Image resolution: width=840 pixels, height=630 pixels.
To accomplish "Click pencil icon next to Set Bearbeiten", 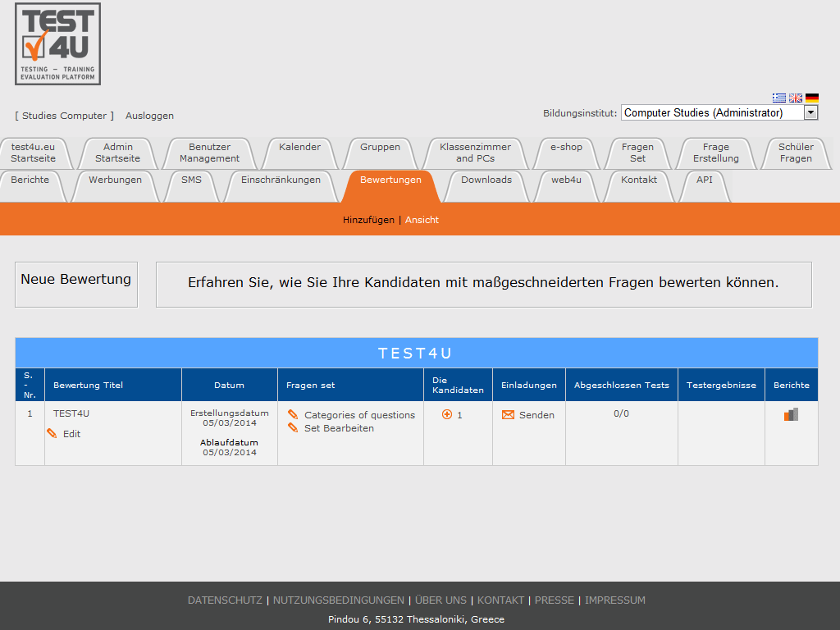I will click(x=293, y=427).
